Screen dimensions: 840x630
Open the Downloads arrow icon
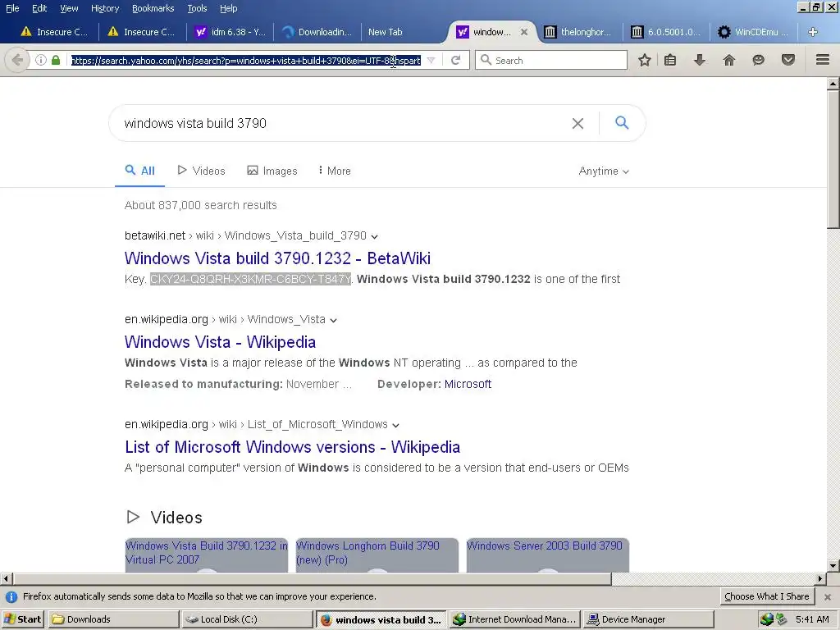click(x=699, y=60)
